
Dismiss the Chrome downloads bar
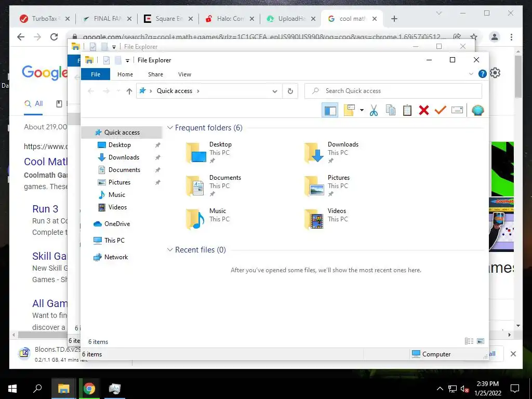tap(513, 354)
